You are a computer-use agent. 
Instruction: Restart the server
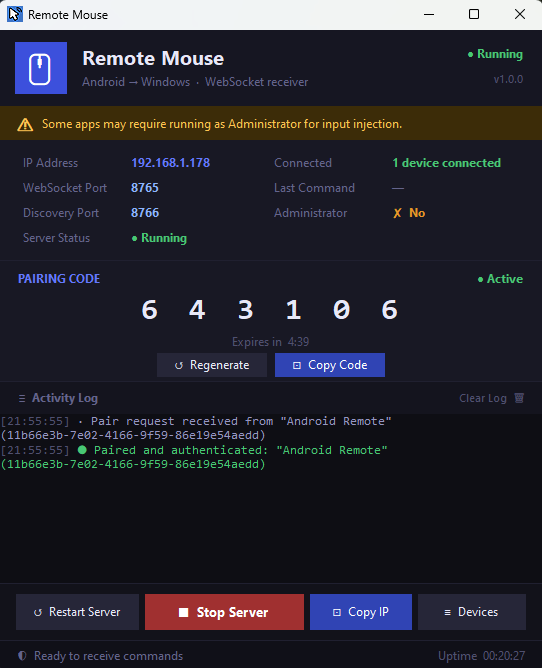pyautogui.click(x=78, y=612)
